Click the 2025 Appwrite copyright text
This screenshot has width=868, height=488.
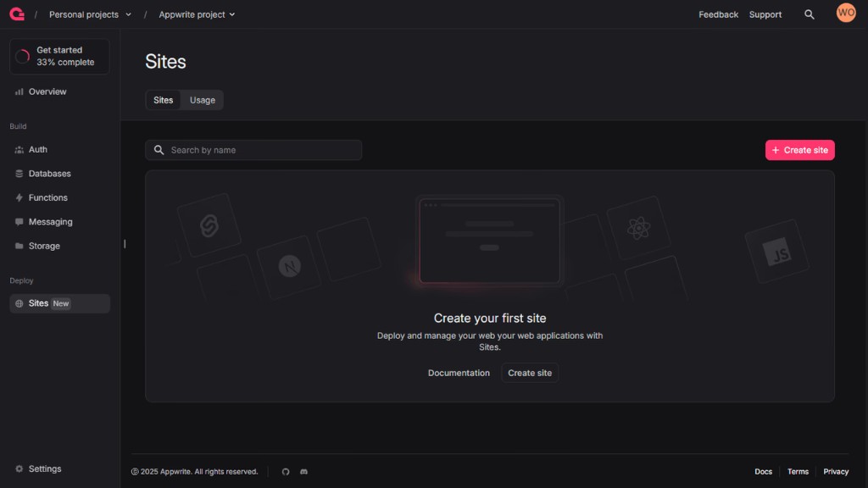tap(194, 472)
